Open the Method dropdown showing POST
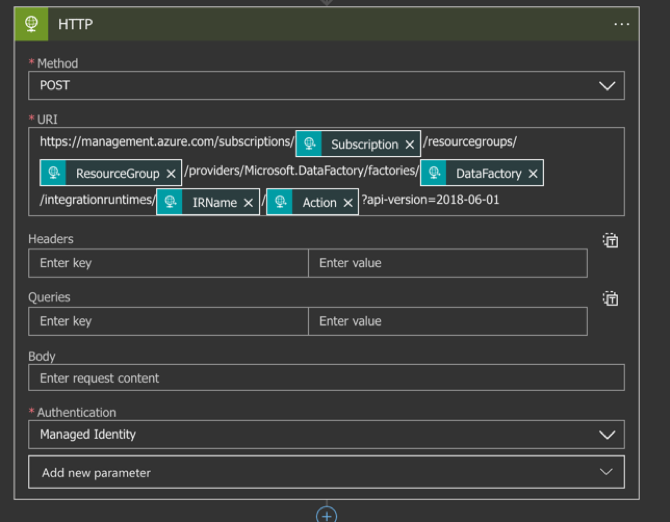Screen dimensions: 670x522 point(326,85)
